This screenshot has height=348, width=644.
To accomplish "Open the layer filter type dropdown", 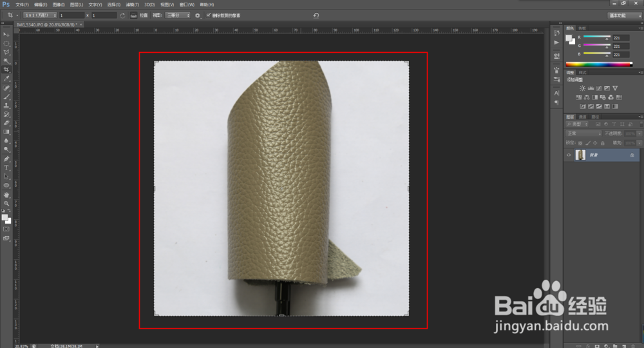I will [x=577, y=124].
